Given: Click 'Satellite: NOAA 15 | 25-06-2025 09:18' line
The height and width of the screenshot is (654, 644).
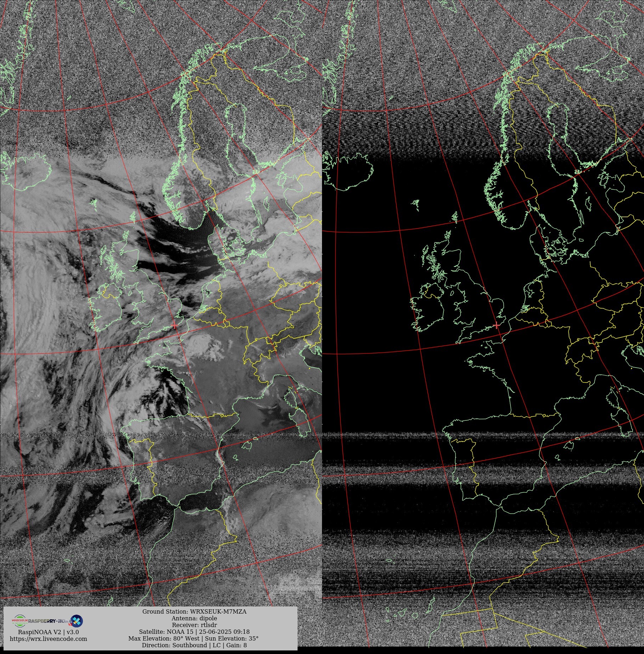Looking at the screenshot, I should point(194,632).
